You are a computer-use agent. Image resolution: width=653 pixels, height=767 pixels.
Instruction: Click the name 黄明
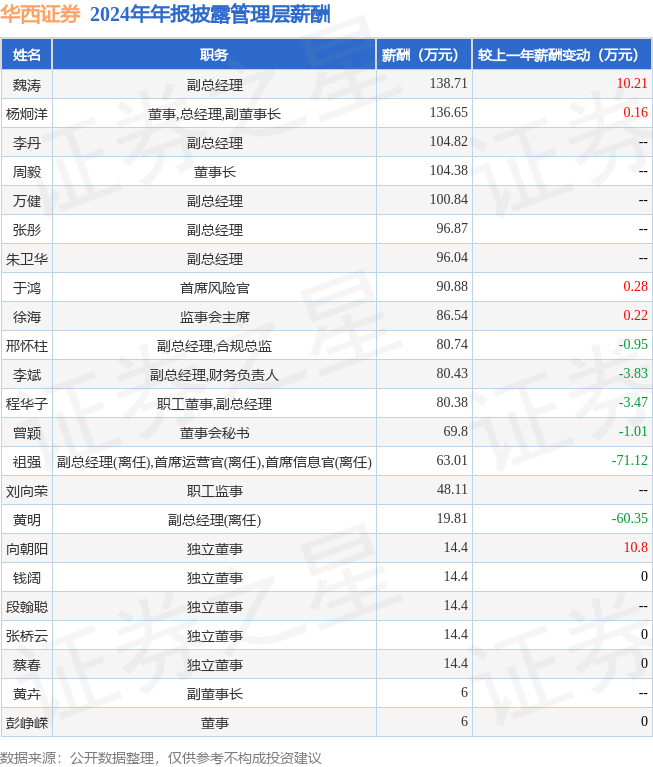point(27,520)
